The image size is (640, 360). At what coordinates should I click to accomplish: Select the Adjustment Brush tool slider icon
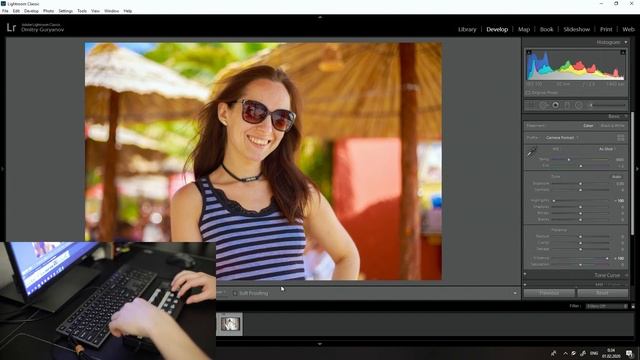(607, 105)
